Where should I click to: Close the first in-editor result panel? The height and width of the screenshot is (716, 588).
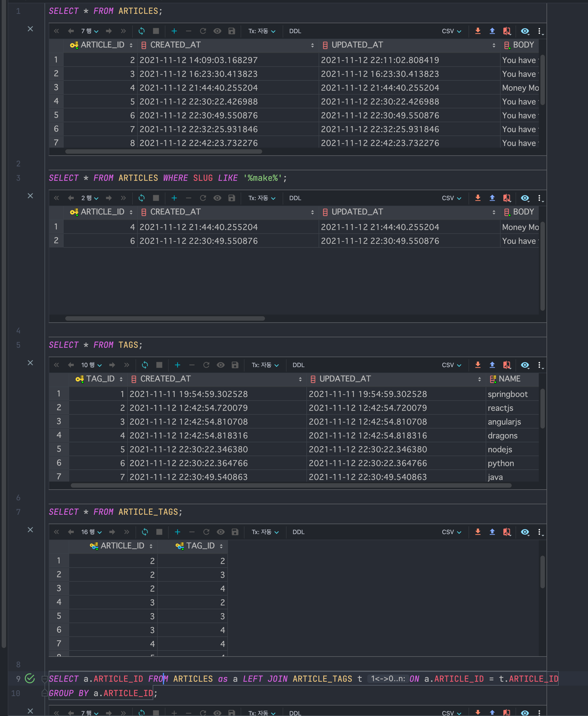(30, 29)
